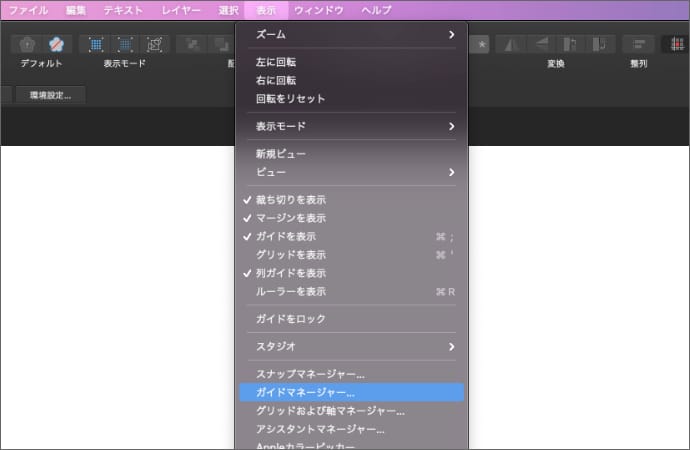Expand the スタジオ submenu

pos(351,347)
